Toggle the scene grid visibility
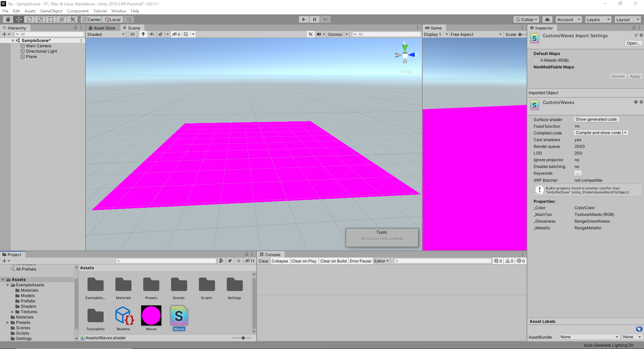644x349 pixels. (186, 34)
